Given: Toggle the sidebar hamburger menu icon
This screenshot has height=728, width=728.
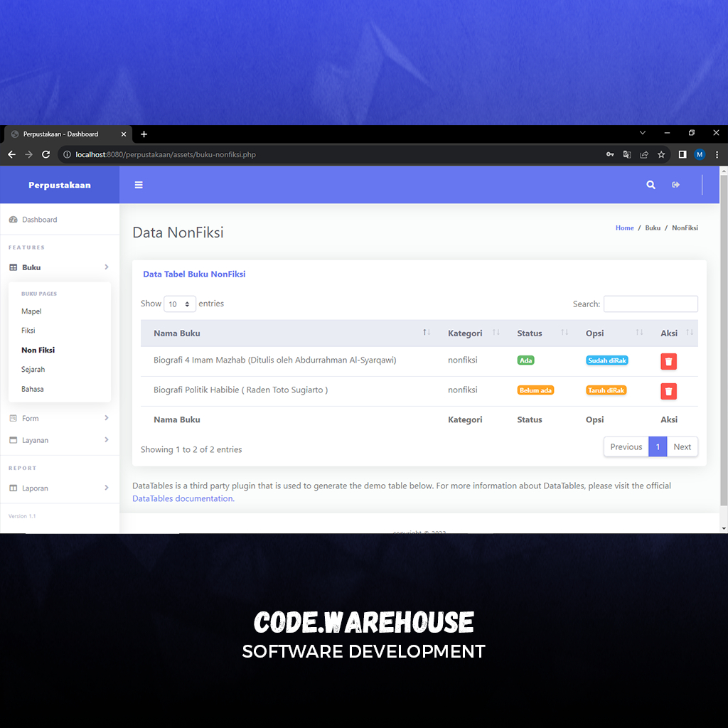Looking at the screenshot, I should [139, 185].
